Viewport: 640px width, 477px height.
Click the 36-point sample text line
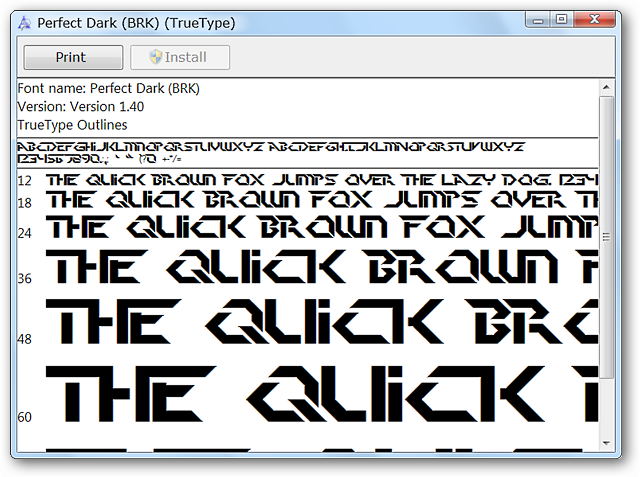coord(322,267)
